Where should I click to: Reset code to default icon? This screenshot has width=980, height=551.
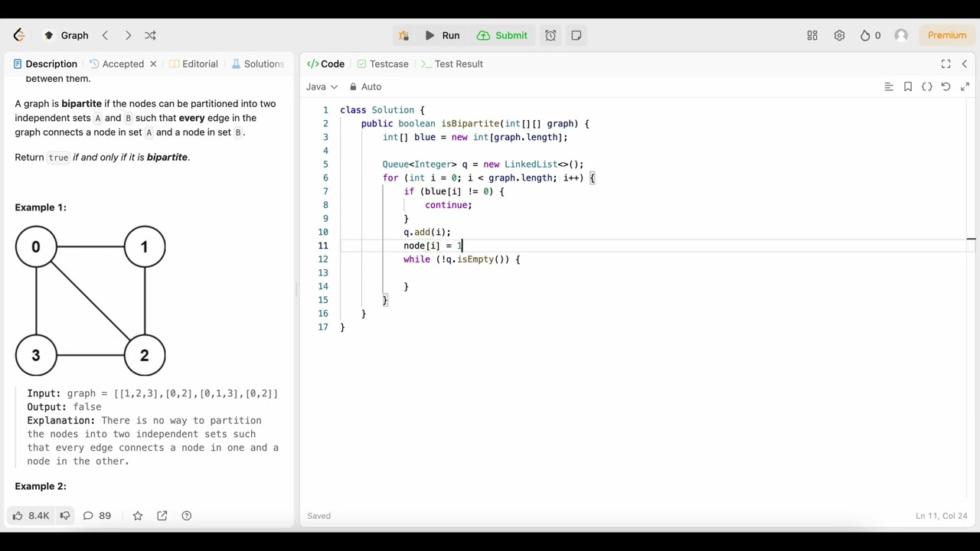946,86
